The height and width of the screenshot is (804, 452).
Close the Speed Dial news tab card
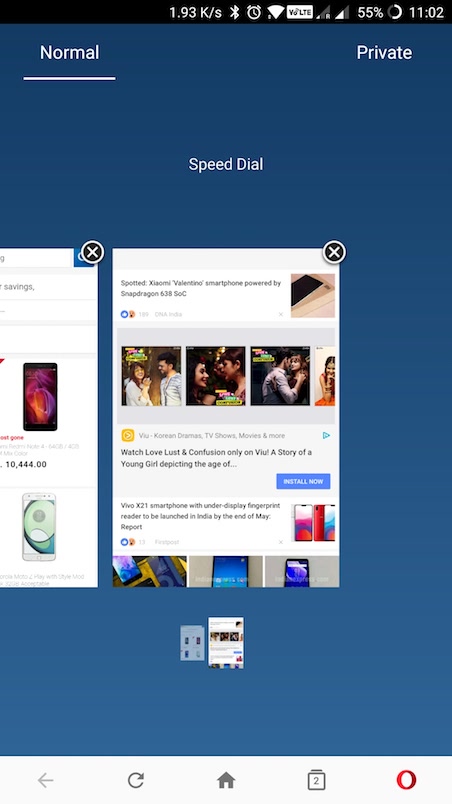point(334,252)
